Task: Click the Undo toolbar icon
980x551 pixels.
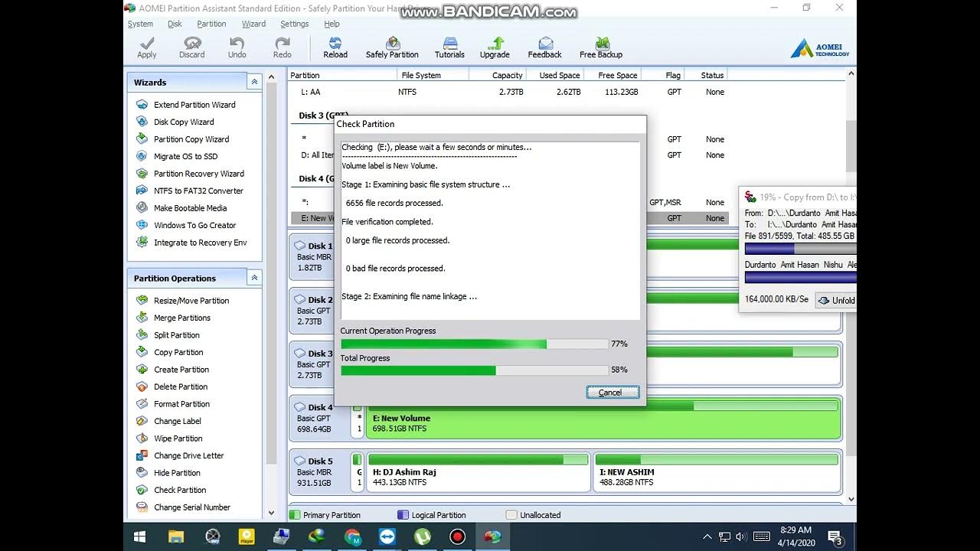Action: [x=237, y=47]
